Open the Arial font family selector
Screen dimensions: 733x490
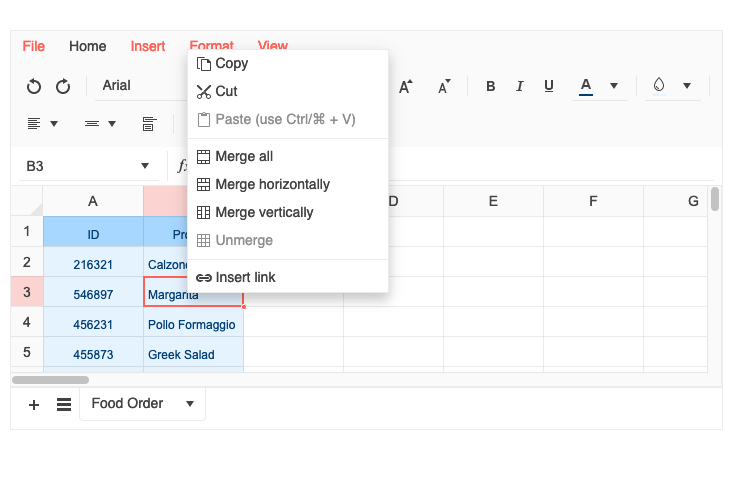(x=141, y=86)
